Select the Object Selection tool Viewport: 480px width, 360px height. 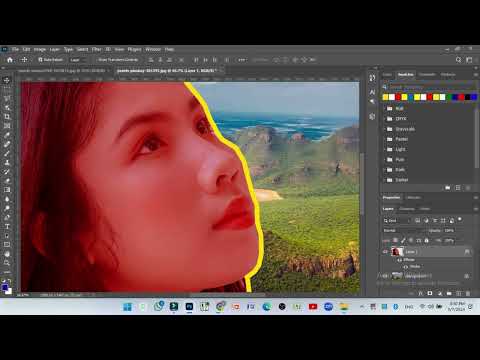(x=7, y=108)
